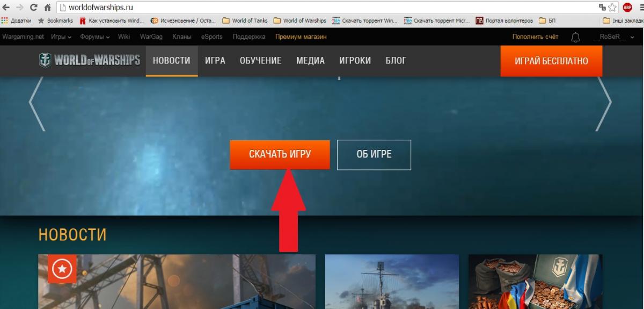Open the МЕДИА navigation tab
This screenshot has height=309, width=644.
pyautogui.click(x=310, y=61)
